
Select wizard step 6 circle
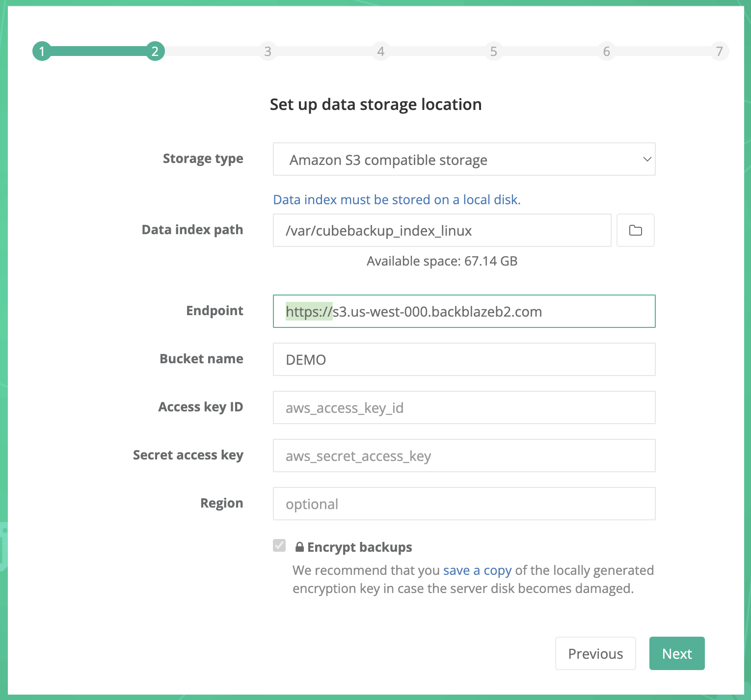(x=606, y=51)
